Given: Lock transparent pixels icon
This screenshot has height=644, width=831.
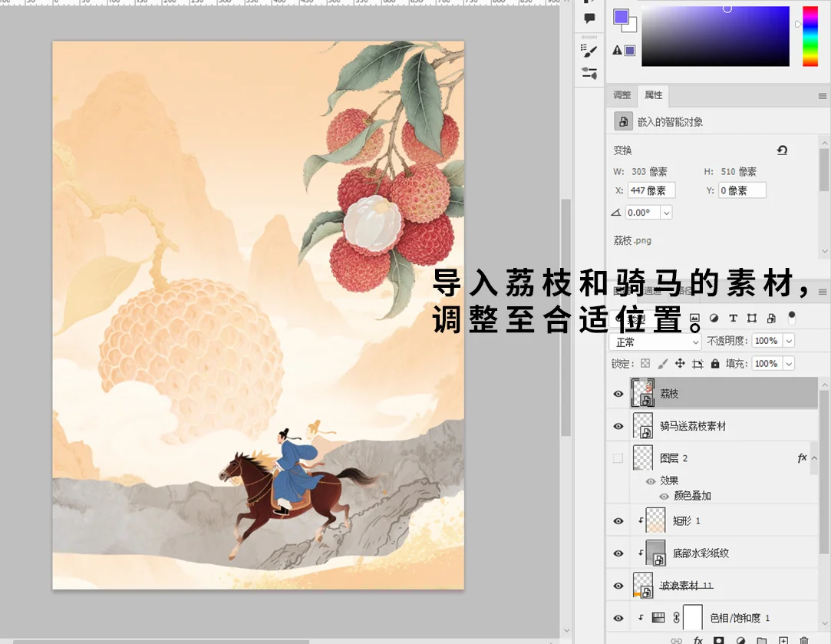Looking at the screenshot, I should click(645, 364).
